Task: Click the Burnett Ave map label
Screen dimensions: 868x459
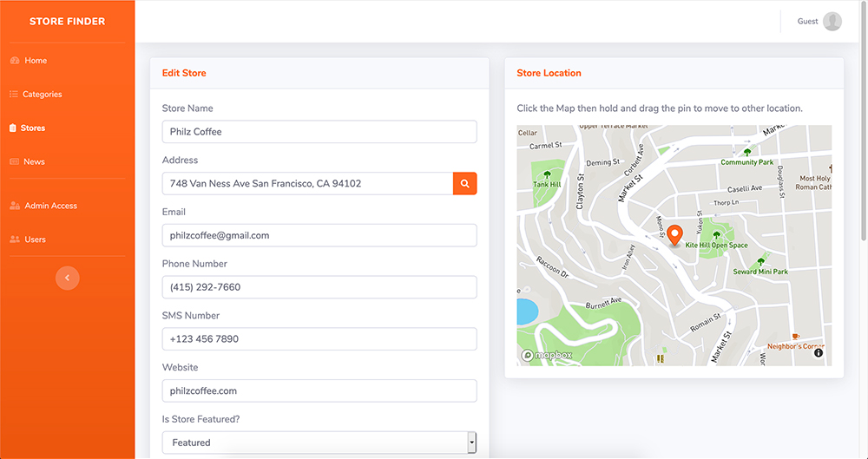Action: (603, 303)
